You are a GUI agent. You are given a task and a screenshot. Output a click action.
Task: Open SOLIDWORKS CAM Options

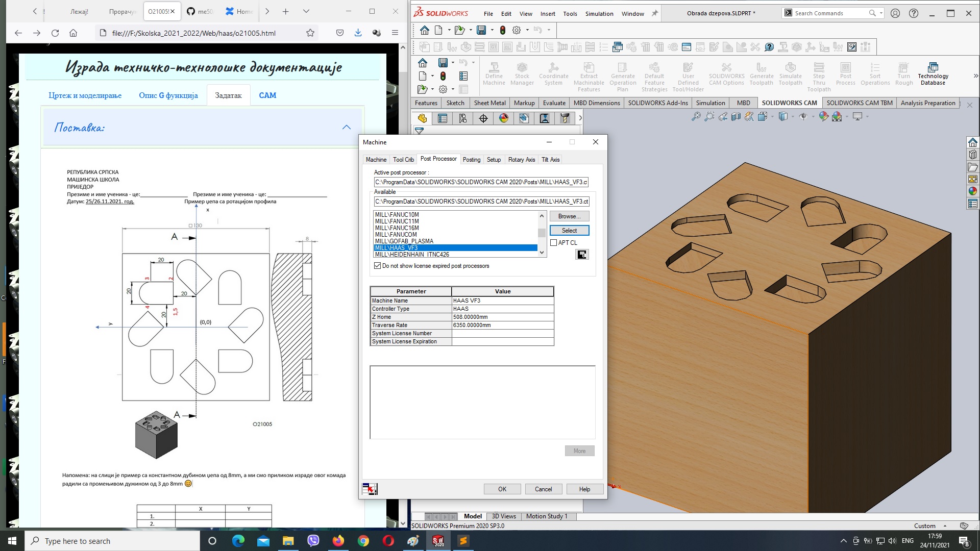726,74
